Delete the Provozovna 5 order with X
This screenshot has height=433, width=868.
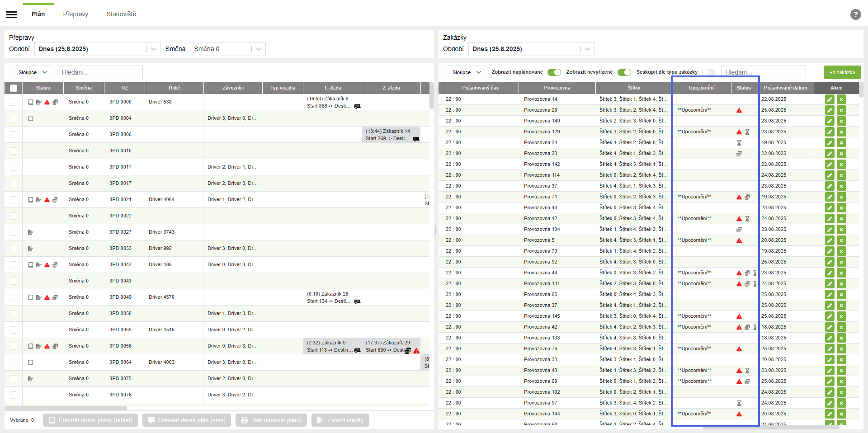pyautogui.click(x=841, y=240)
